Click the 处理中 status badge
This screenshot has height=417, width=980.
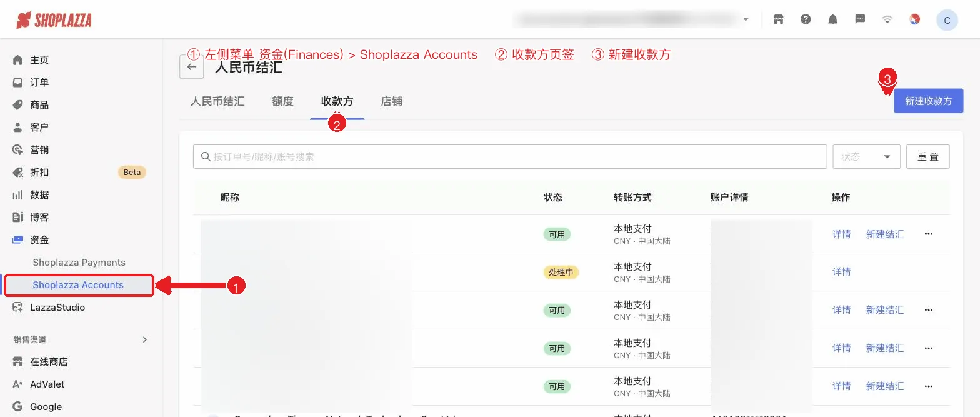coord(561,273)
